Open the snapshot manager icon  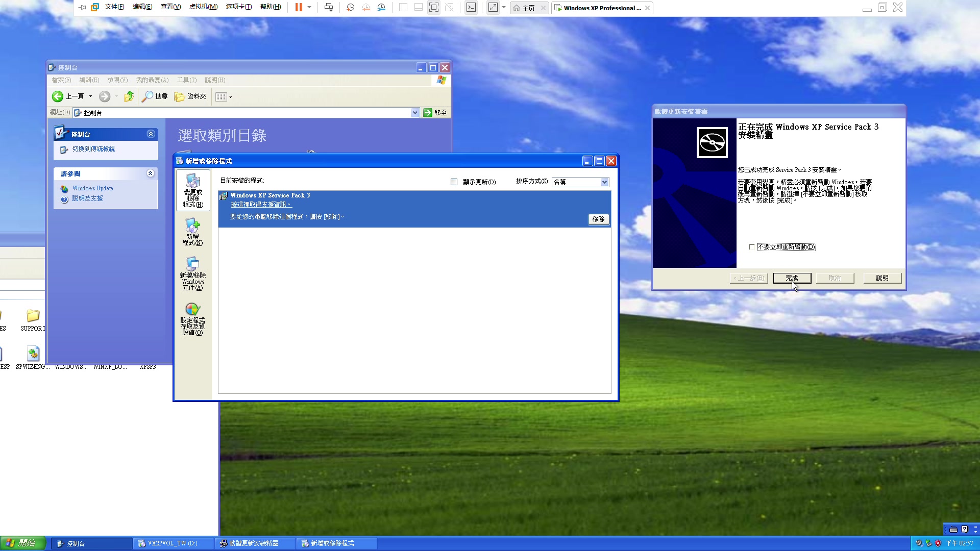tap(381, 7)
